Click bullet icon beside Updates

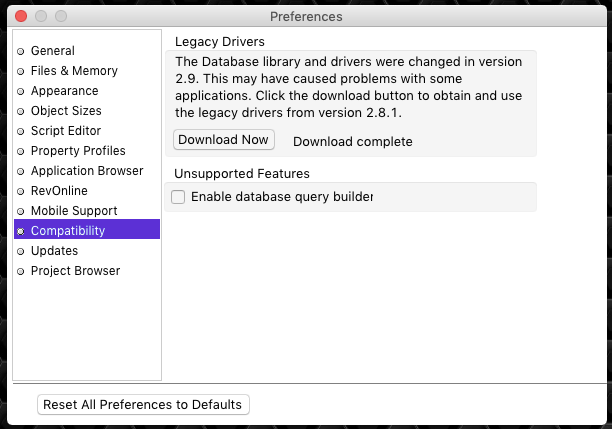pos(21,251)
